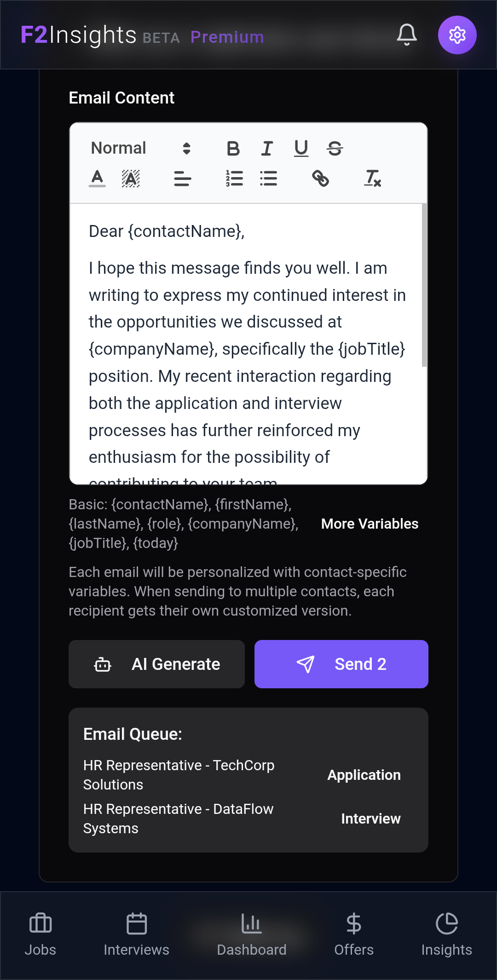Click More Variables link
The height and width of the screenshot is (980, 497).
pyautogui.click(x=370, y=524)
